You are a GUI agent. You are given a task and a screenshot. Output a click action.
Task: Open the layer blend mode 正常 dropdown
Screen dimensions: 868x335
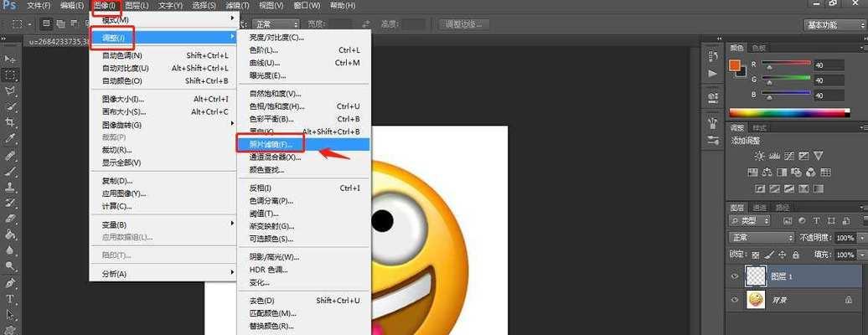click(762, 238)
